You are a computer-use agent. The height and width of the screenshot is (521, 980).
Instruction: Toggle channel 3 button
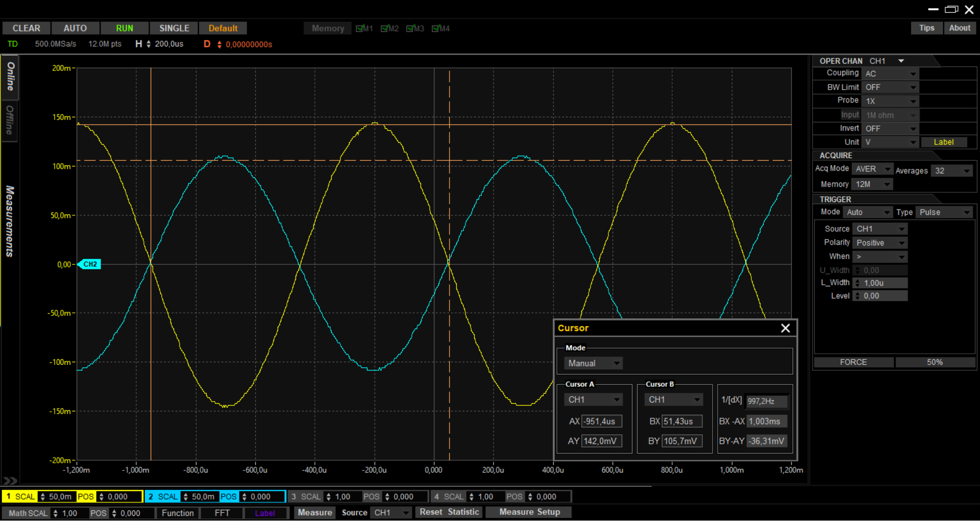point(293,497)
